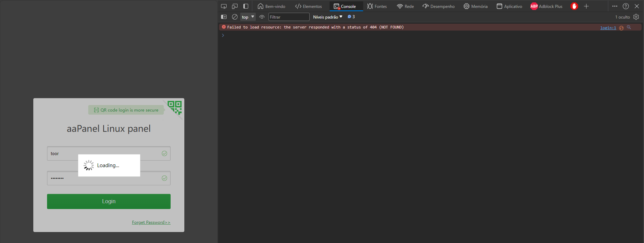Image resolution: width=644 pixels, height=243 pixels.
Task: Create live expression eye icon
Action: click(262, 17)
